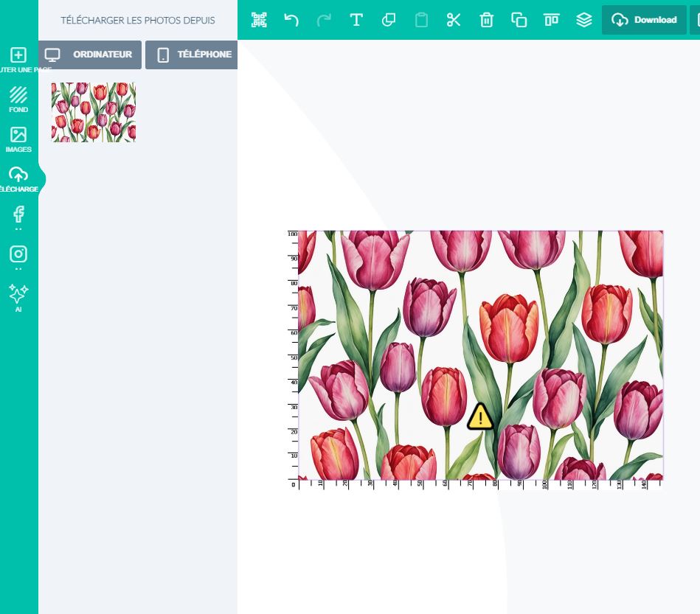
Task: Undo the last action
Action: pyautogui.click(x=291, y=20)
